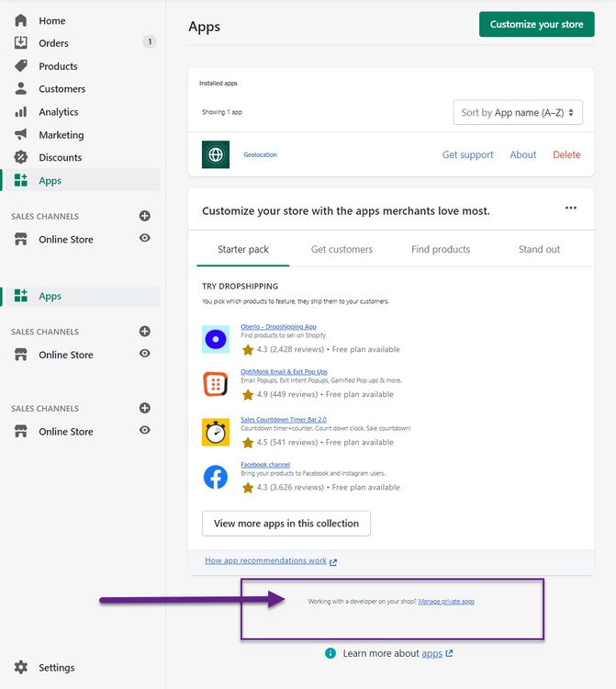Viewport: 616px width, 689px height.
Task: Open OptiMonk Email & Exit Pop Ups link
Action: pyautogui.click(x=284, y=371)
